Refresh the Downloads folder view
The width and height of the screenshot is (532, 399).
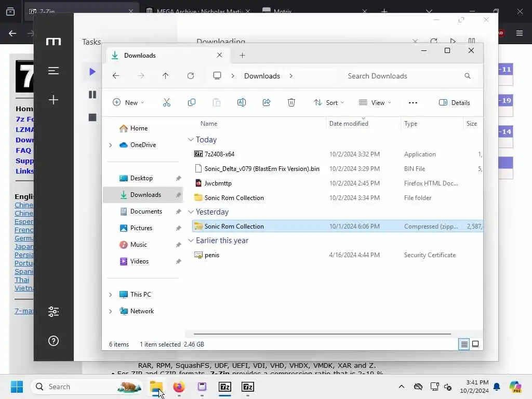[191, 76]
